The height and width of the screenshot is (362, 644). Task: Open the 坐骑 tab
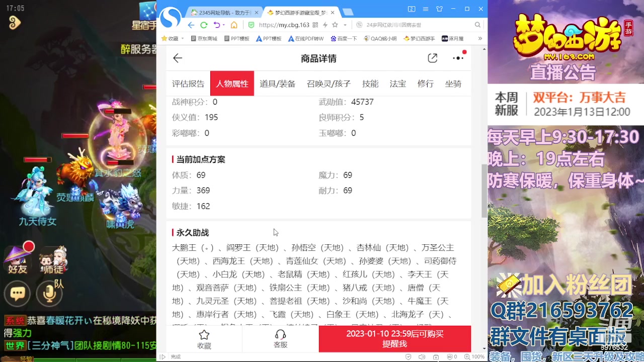(x=453, y=84)
